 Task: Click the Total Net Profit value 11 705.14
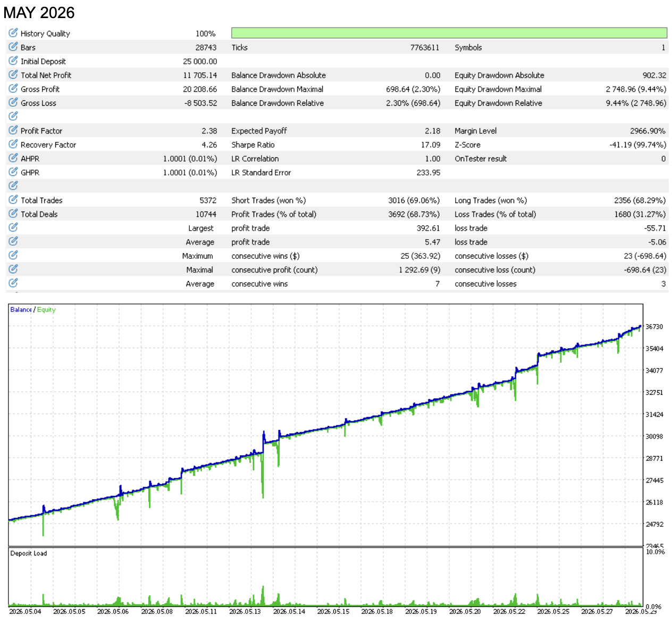(200, 75)
